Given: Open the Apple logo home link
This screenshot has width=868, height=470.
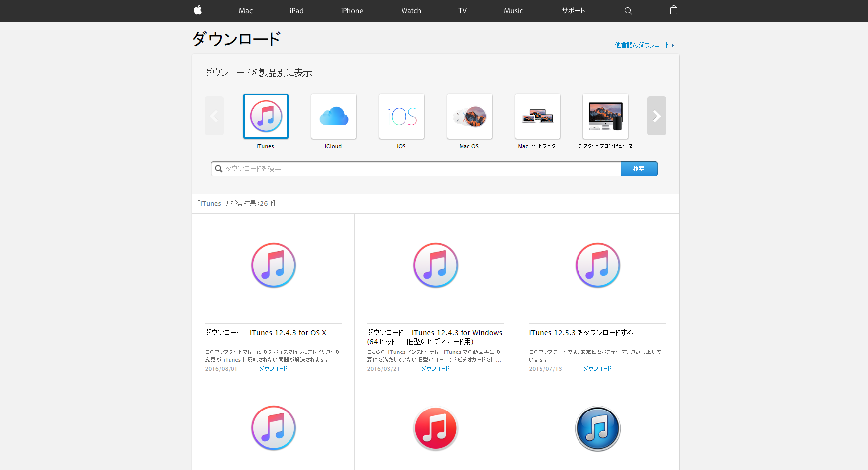Looking at the screenshot, I should coord(198,10).
